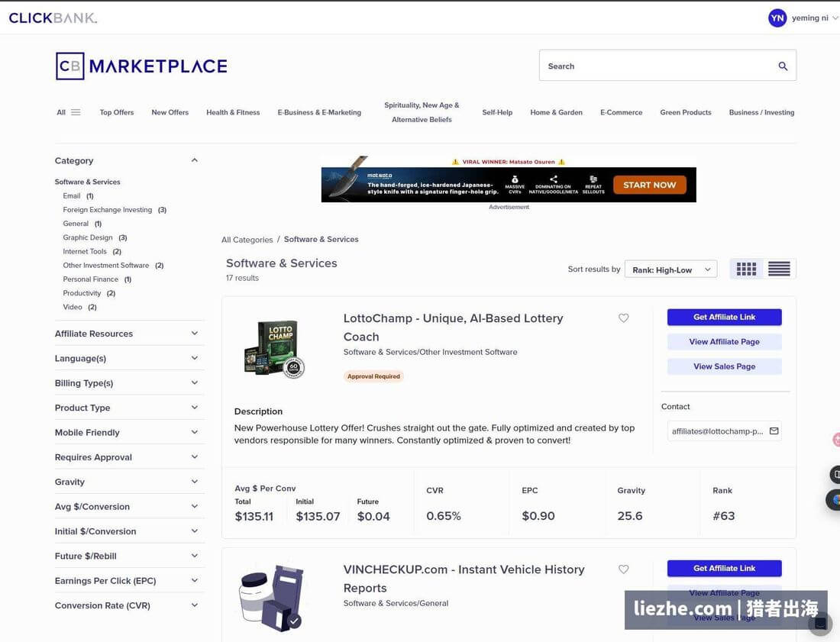Open VINCHECKUP product thumbnail

(x=272, y=597)
